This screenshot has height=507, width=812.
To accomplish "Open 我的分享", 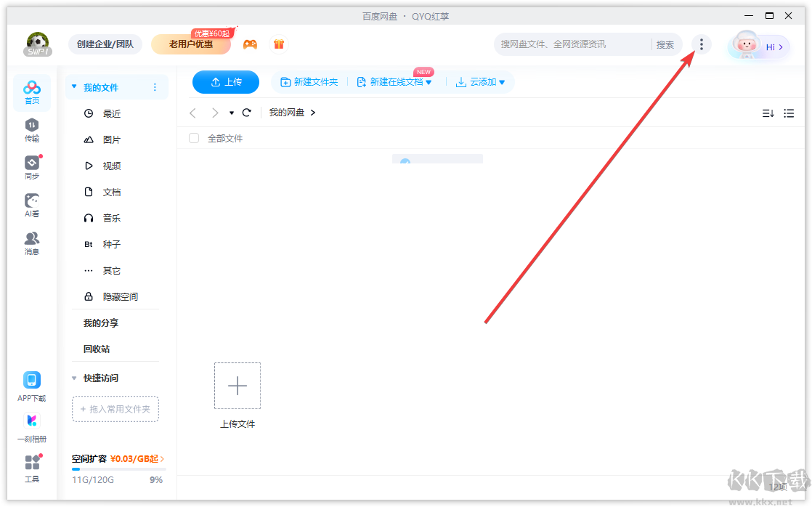I will (101, 323).
